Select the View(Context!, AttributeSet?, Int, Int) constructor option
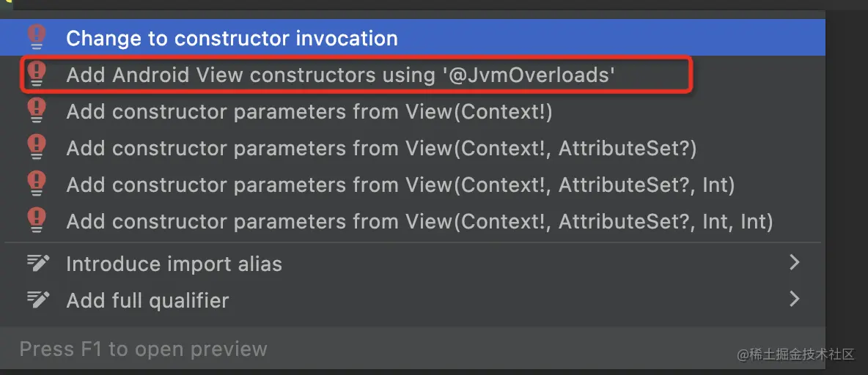The width and height of the screenshot is (868, 375). point(413,220)
